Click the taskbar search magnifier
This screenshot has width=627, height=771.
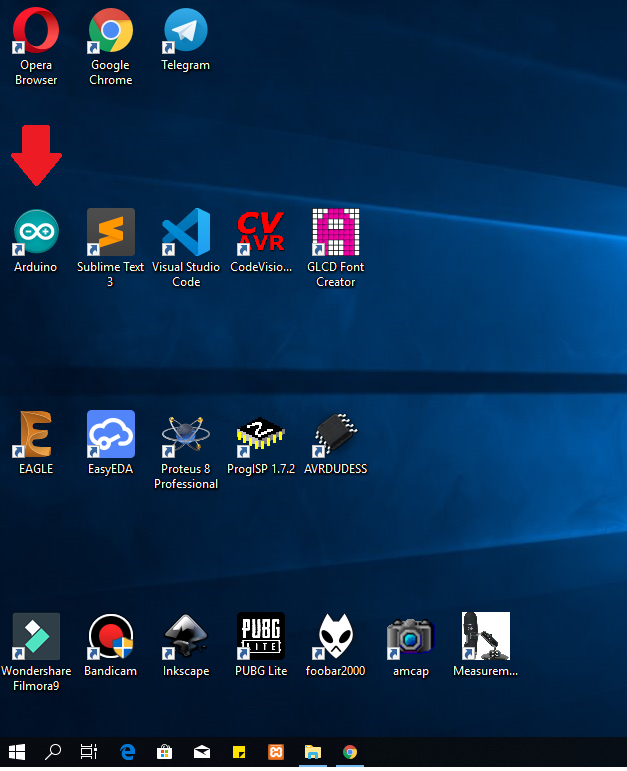point(53,752)
